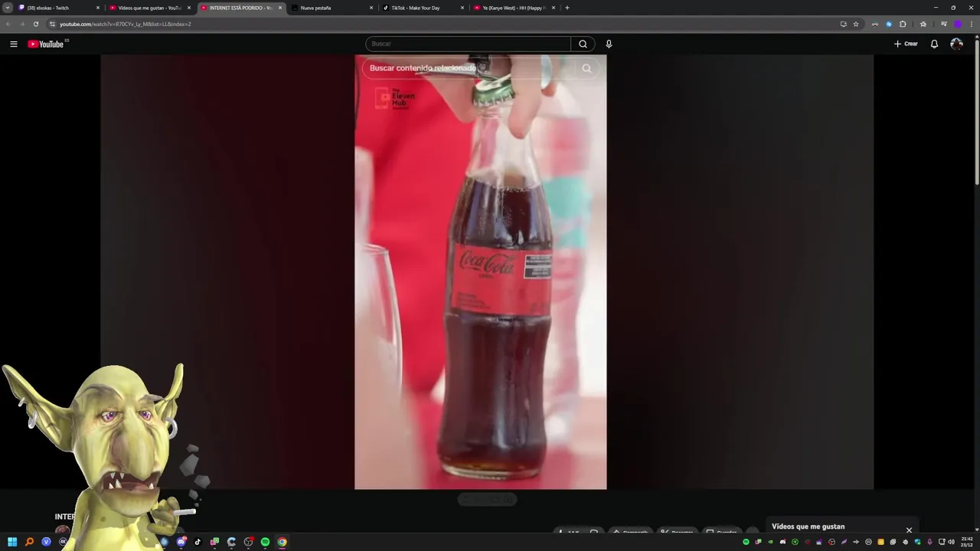Click 'Buscar contenido relacionado' in the video
The width and height of the screenshot is (980, 551).
pos(423,68)
